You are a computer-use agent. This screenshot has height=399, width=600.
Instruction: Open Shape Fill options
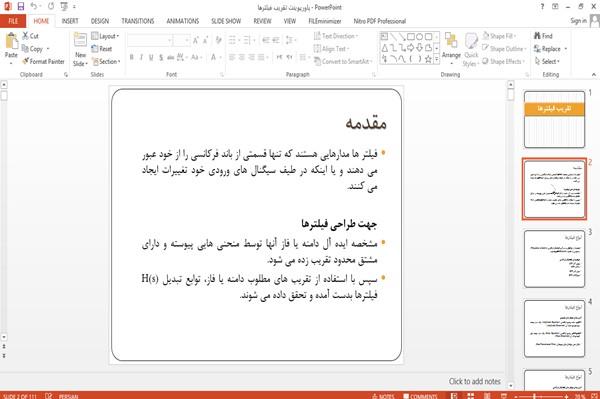(499, 36)
